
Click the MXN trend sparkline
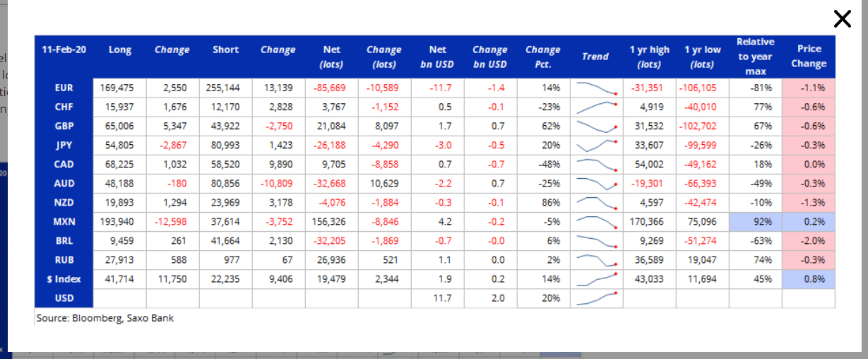(x=597, y=222)
